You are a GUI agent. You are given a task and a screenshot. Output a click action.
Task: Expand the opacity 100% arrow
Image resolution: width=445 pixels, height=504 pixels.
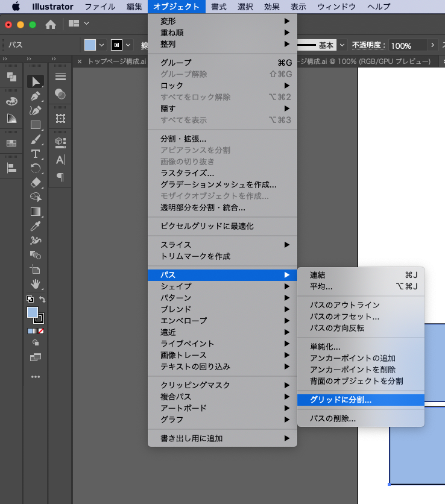[432, 45]
